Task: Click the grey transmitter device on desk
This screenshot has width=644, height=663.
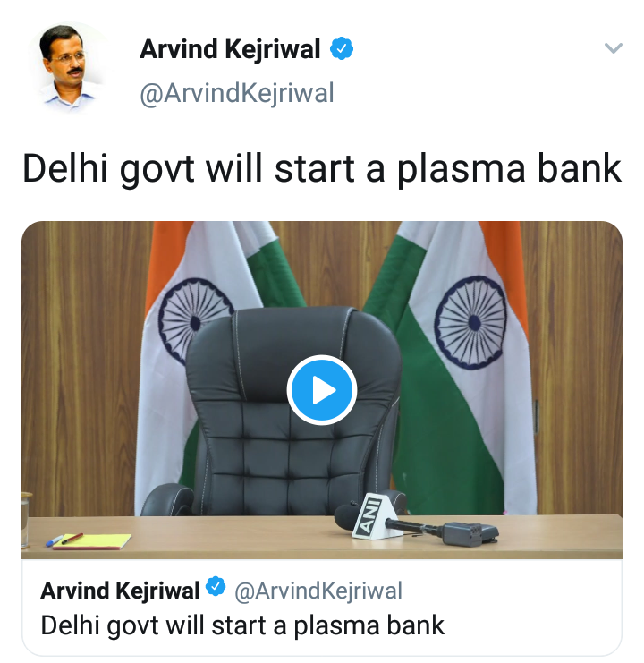Action: pyautogui.click(x=470, y=533)
